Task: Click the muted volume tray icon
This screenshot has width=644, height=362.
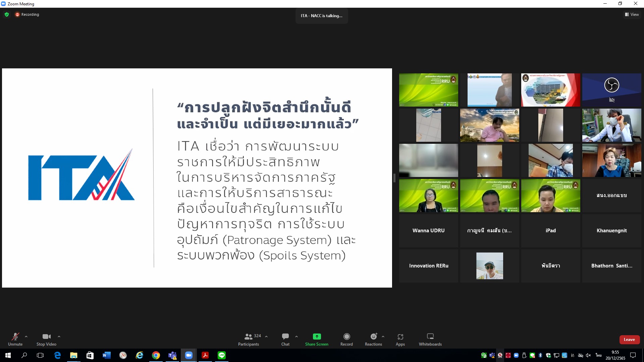Action: 588,355
